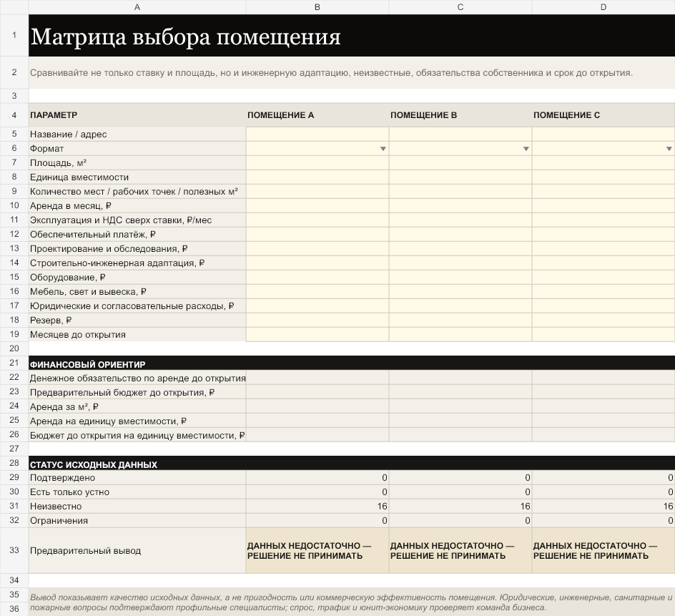Click the Площадь input for Помещение A
Screen dimensions: 675x616
317,163
